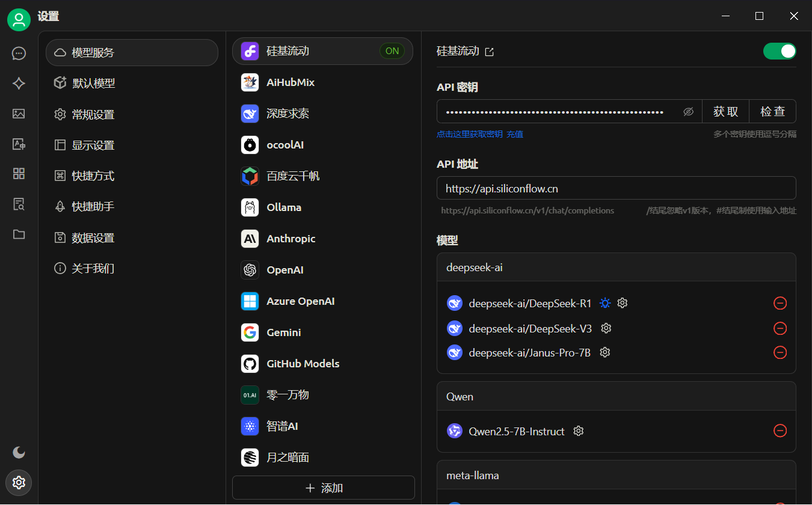Show API key with eye icon

(689, 111)
